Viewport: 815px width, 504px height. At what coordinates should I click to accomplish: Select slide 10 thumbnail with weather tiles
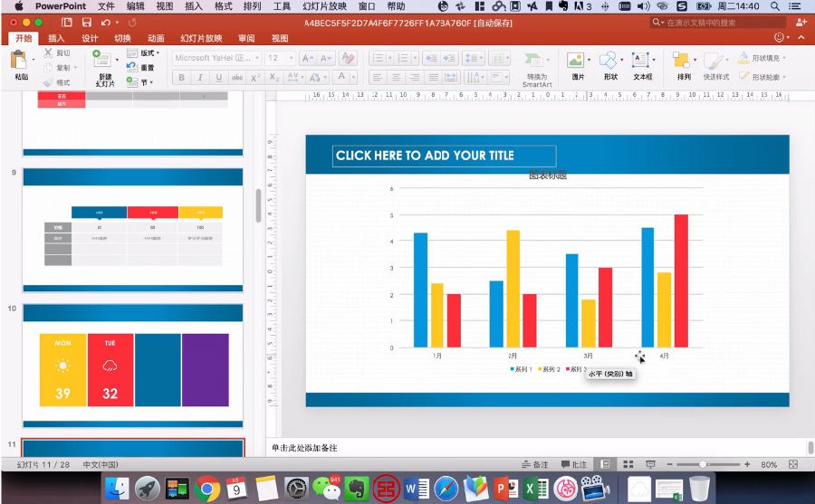click(132, 366)
